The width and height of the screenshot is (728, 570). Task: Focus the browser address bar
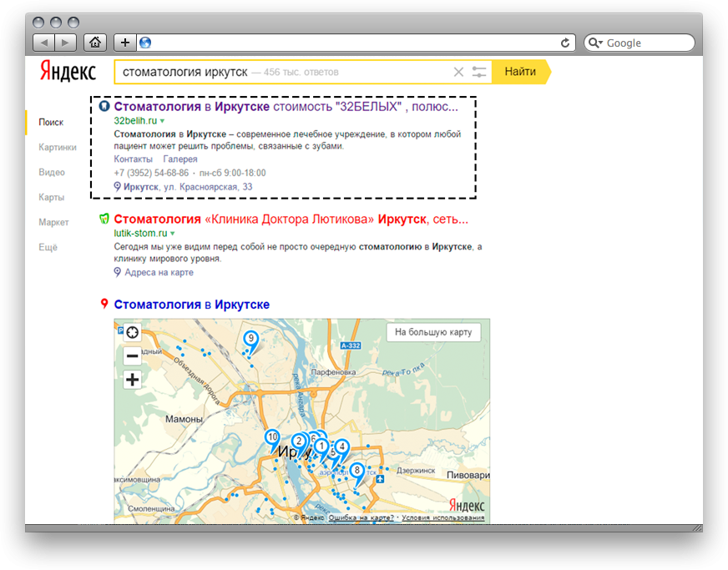[355, 43]
